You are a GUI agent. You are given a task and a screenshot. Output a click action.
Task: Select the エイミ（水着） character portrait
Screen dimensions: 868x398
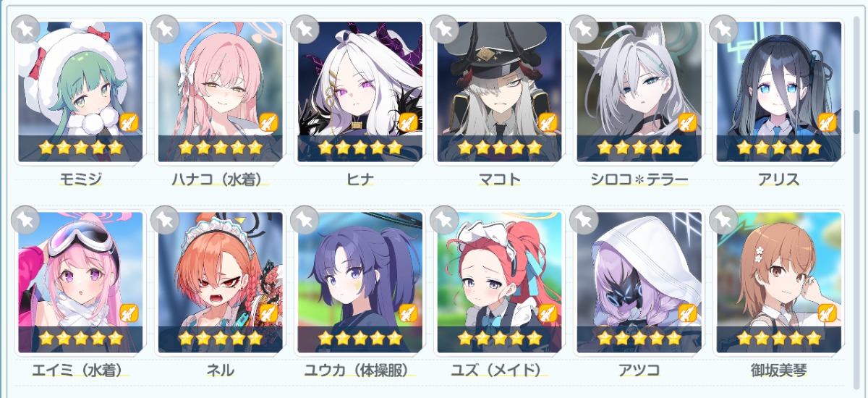click(x=81, y=281)
